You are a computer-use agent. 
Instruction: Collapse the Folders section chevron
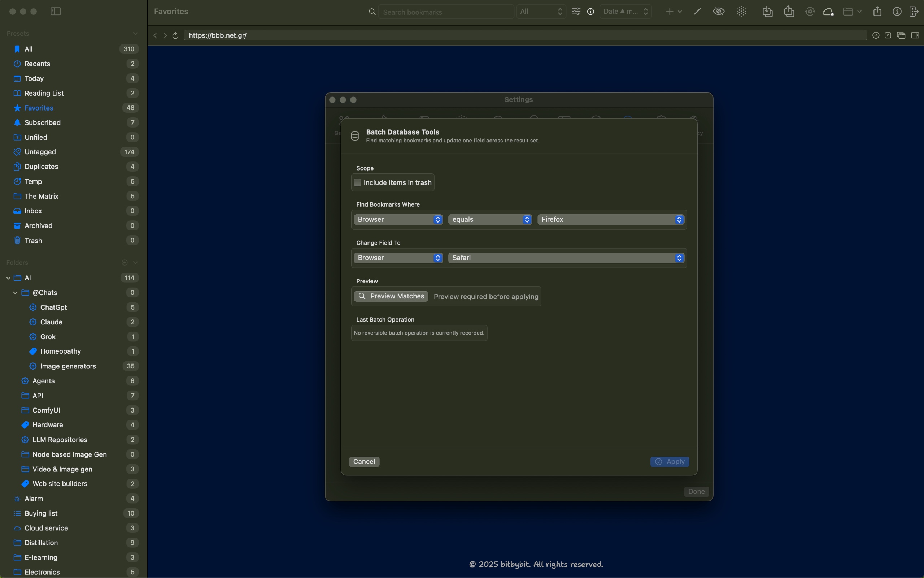(135, 263)
